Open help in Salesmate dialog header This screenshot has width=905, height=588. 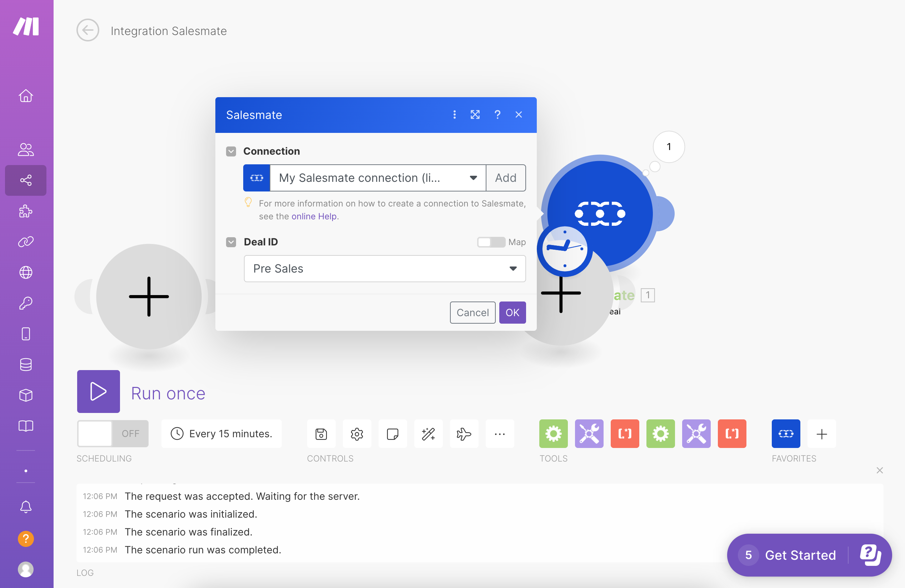(x=497, y=115)
